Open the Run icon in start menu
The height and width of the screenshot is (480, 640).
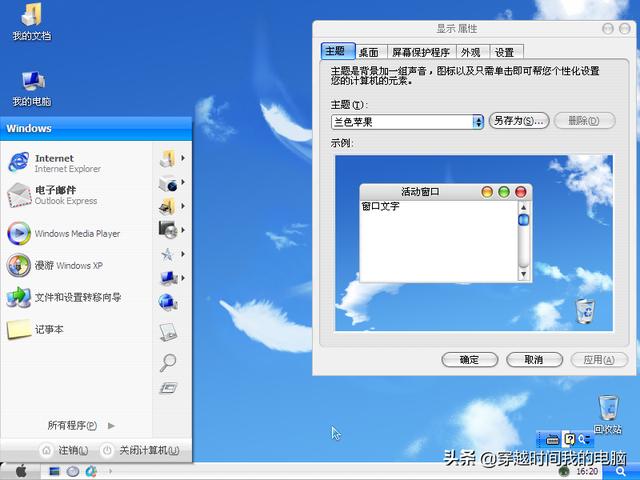coord(168,388)
